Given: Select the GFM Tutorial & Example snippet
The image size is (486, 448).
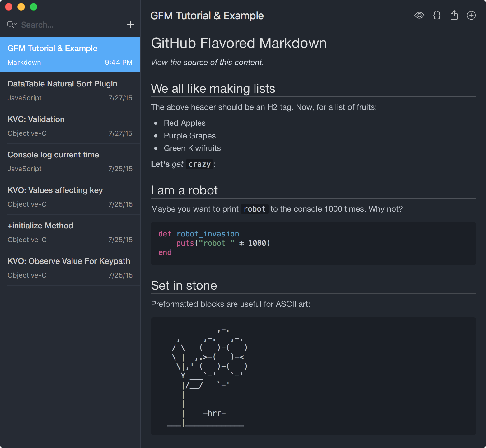Looking at the screenshot, I should click(70, 55).
